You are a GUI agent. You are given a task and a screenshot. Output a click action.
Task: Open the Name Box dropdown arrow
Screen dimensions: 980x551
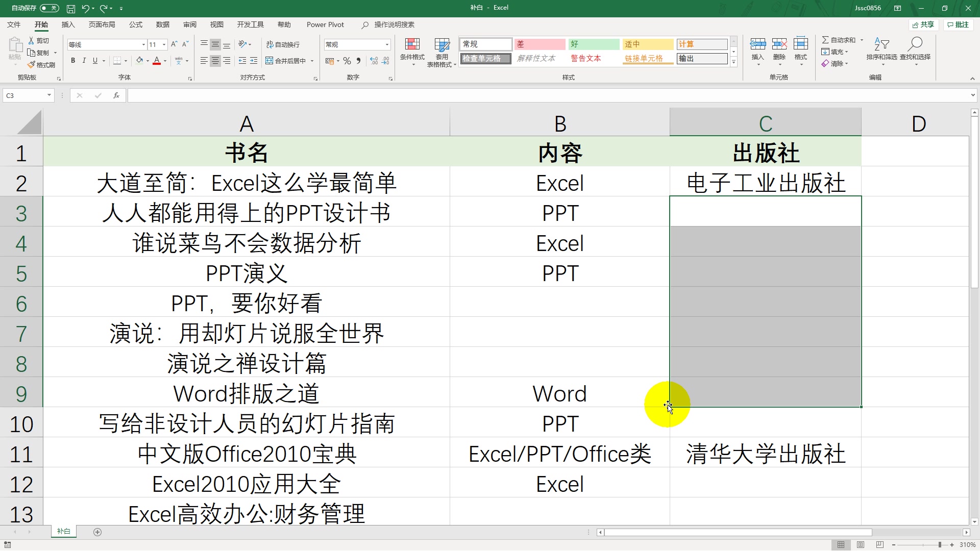coord(49,95)
